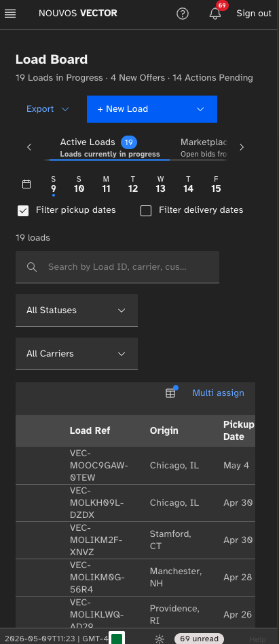This screenshot has height=644, width=279.
Task: Click the green square status indicator
Action: [x=117, y=639]
